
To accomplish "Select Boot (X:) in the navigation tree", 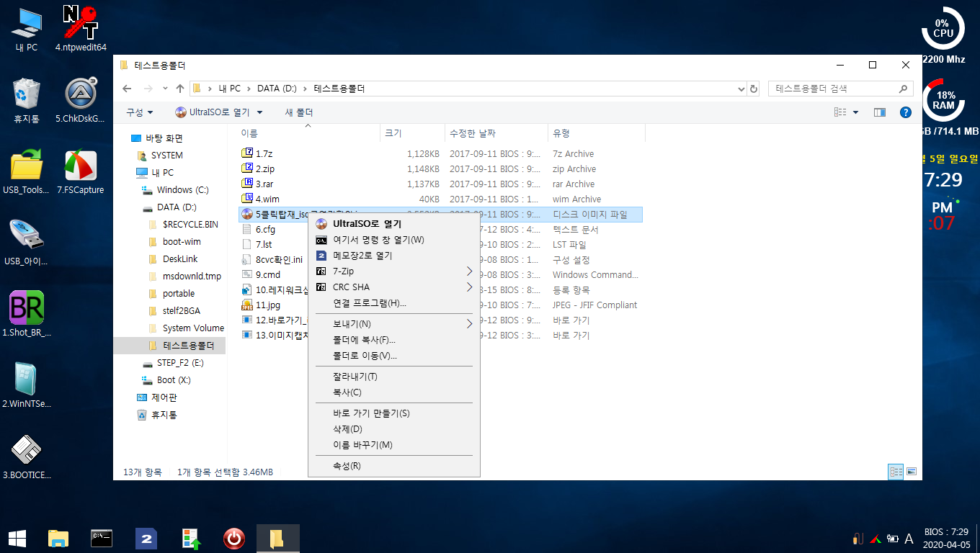I will [x=166, y=379].
